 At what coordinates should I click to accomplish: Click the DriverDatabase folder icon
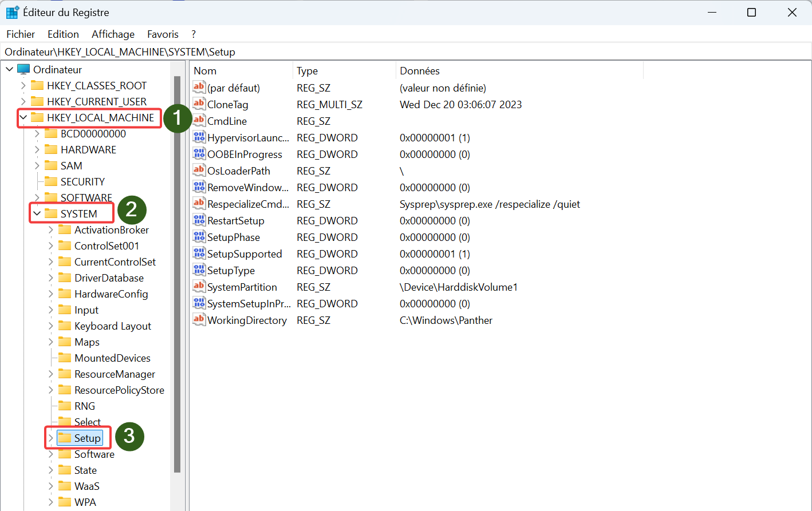tap(65, 278)
